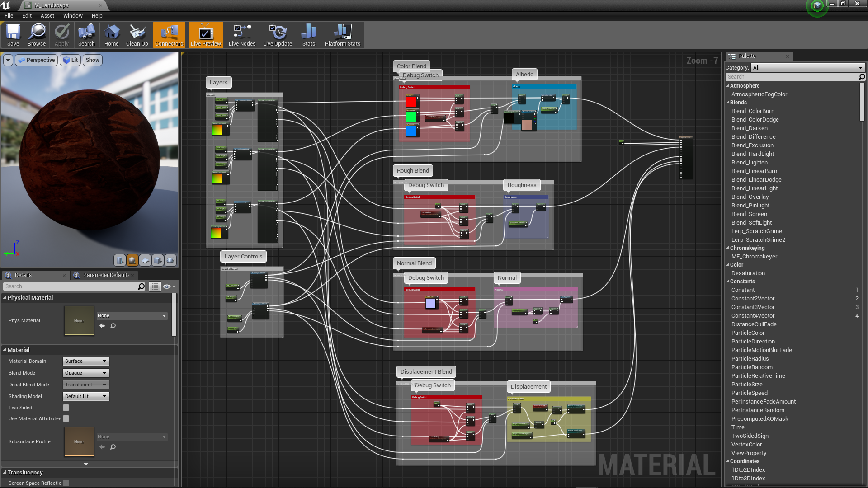This screenshot has height=488, width=868.
Task: Open the property matrix grid view button
Action: point(155,286)
